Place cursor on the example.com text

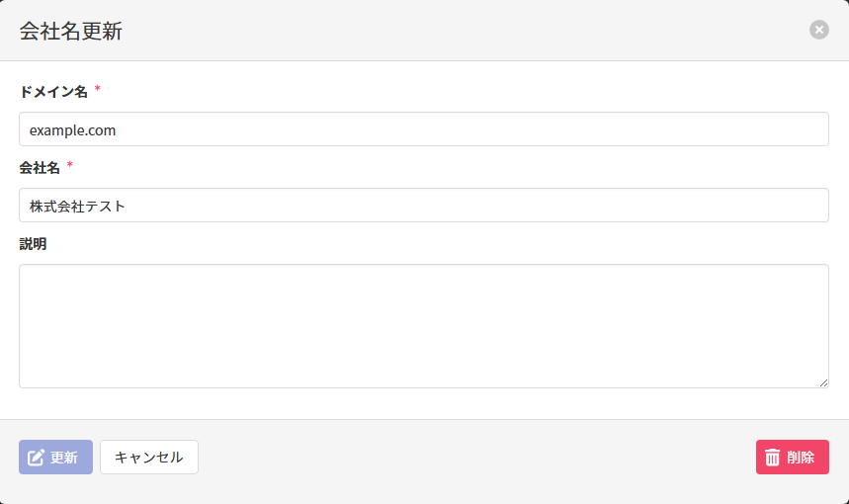click(73, 129)
